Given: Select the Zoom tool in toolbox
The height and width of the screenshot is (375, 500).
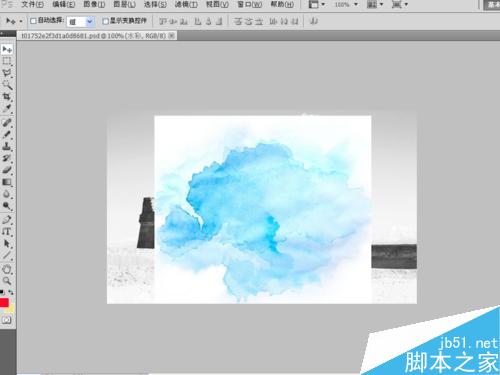Looking at the screenshot, I should (7, 281).
